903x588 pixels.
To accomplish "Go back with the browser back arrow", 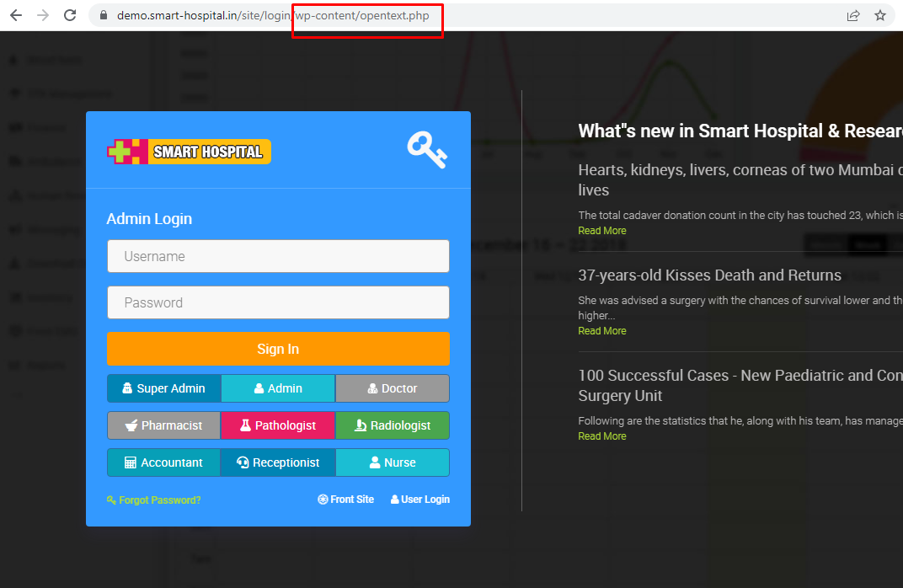I will pyautogui.click(x=16, y=15).
